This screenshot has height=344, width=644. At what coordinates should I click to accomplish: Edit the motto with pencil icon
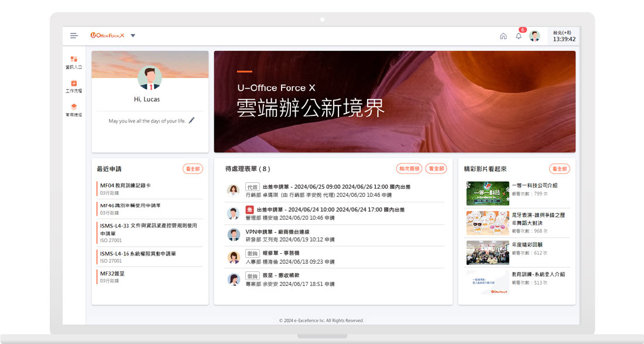pyautogui.click(x=191, y=120)
